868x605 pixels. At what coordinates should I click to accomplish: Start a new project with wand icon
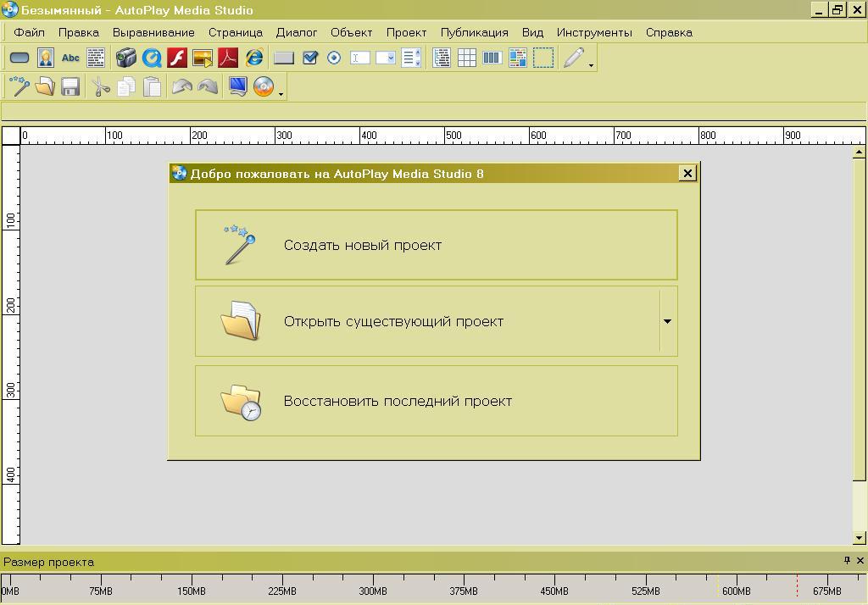(19, 86)
